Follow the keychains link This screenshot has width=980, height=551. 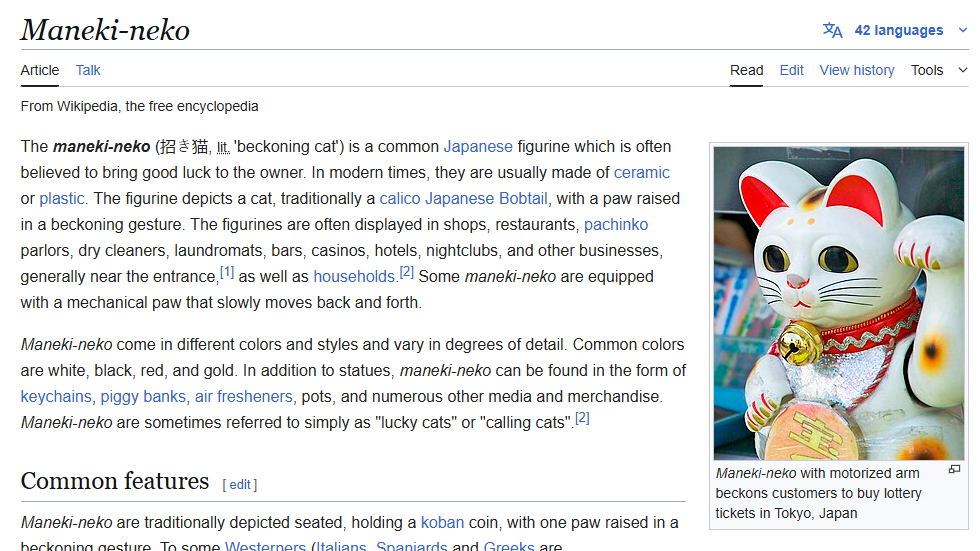(56, 397)
